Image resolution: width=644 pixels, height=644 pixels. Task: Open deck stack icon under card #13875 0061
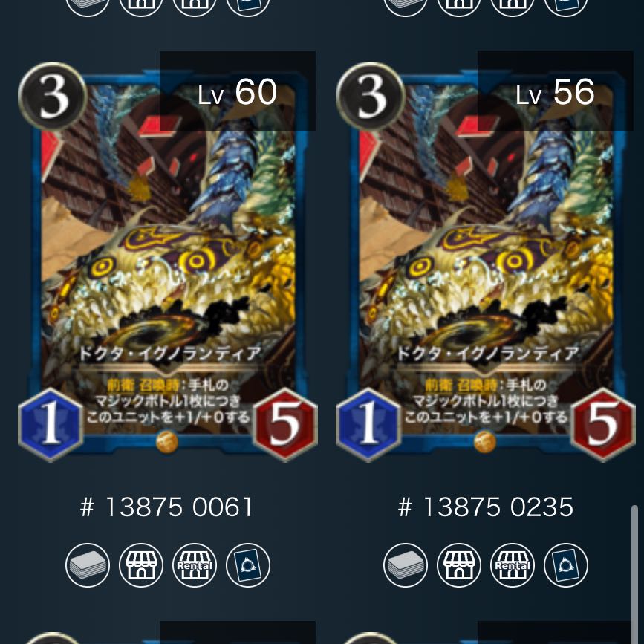[x=88, y=565]
